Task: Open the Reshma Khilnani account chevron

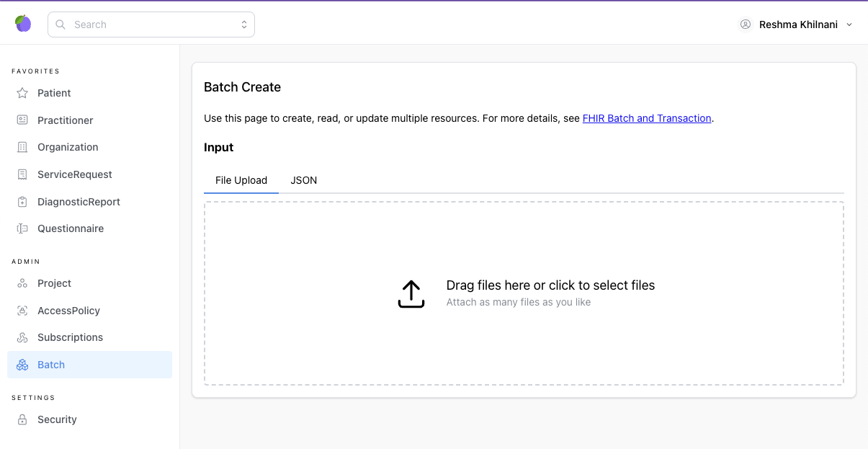Action: pyautogui.click(x=850, y=24)
